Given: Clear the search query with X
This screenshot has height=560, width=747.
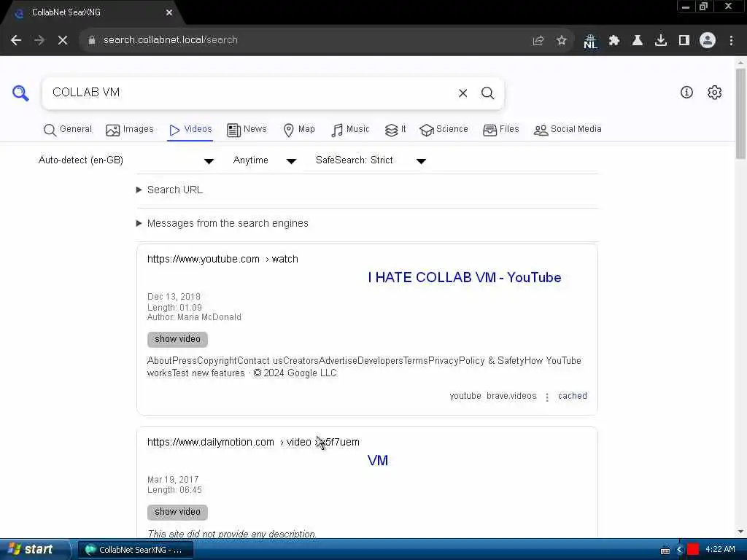Looking at the screenshot, I should point(462,93).
